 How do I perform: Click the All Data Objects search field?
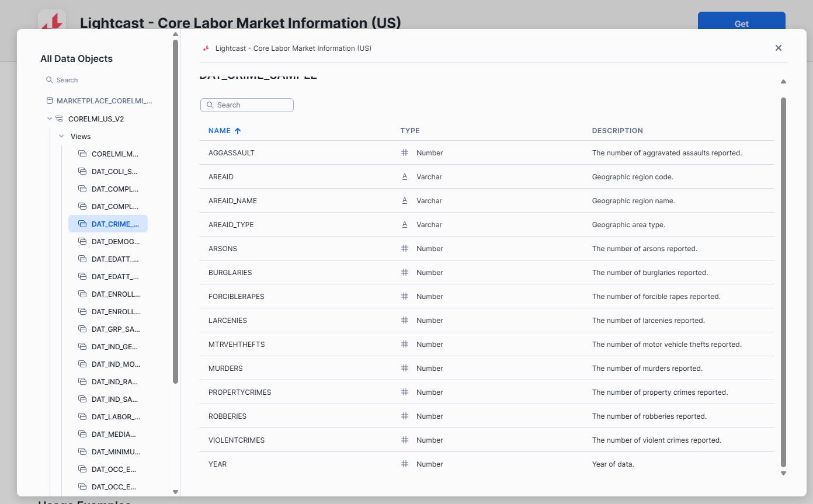point(99,80)
